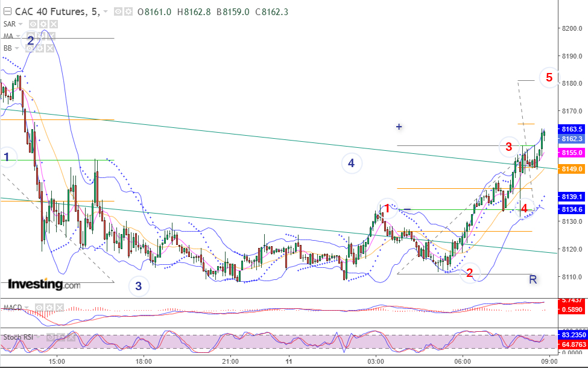
Task: Remove the BB indicator
Action: pos(50,48)
